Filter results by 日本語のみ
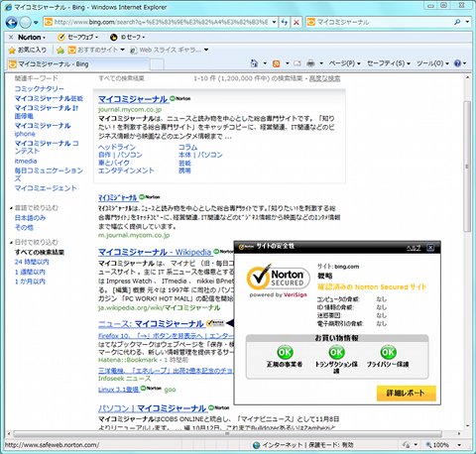 30,218
